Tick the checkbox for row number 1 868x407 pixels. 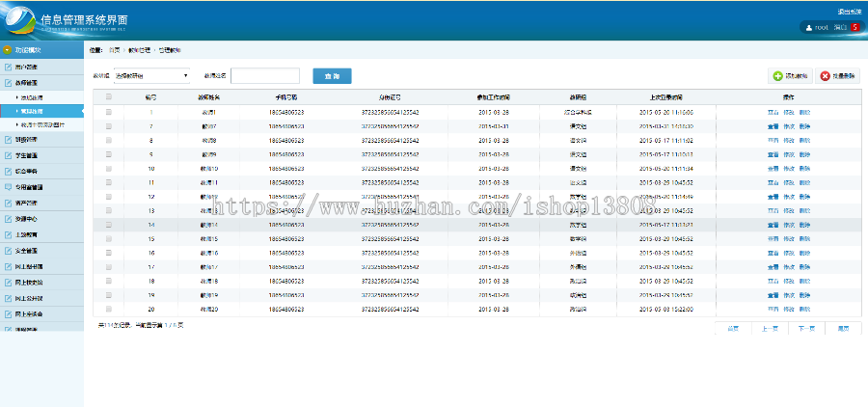108,112
